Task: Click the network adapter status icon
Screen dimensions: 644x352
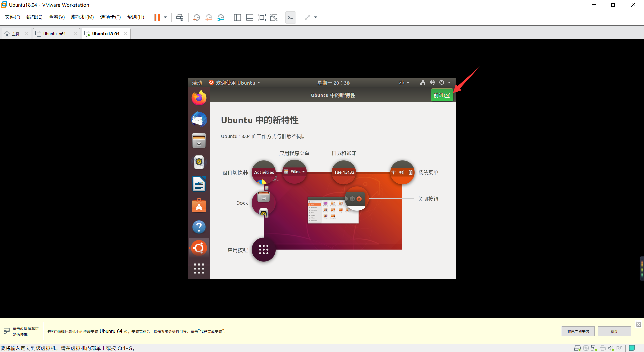Action: (x=594, y=348)
